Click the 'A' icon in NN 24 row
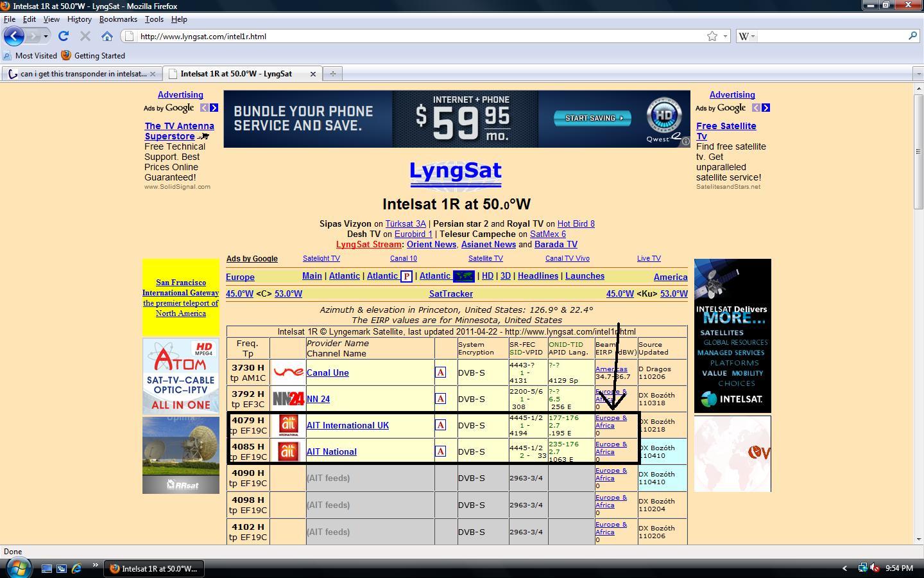The image size is (924, 578). pyautogui.click(x=441, y=399)
